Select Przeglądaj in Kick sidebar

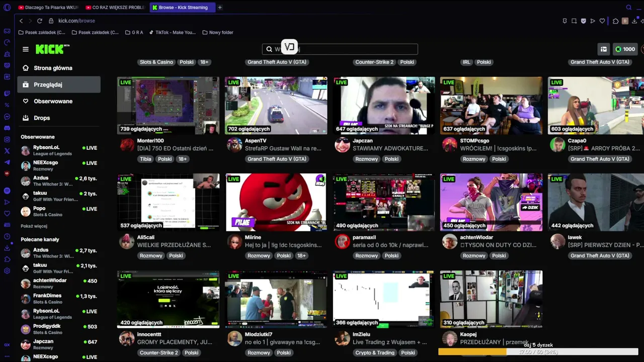59,84
